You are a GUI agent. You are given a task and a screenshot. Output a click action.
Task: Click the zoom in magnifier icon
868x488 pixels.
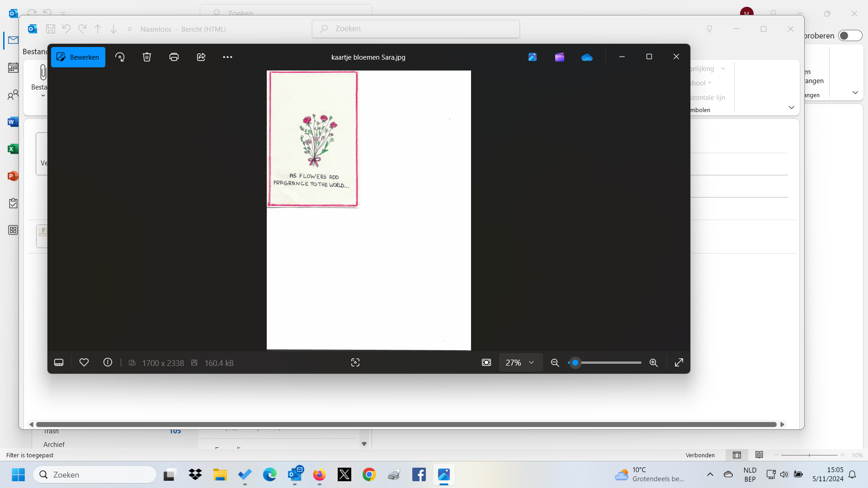(x=654, y=362)
